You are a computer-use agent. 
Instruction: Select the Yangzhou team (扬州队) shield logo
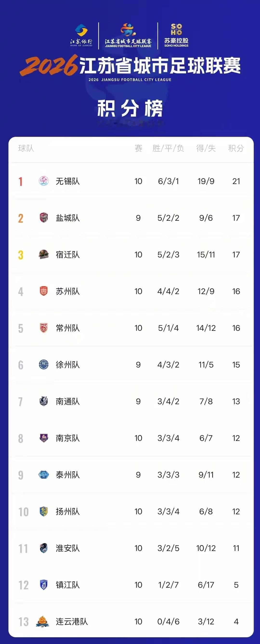[x=44, y=511]
